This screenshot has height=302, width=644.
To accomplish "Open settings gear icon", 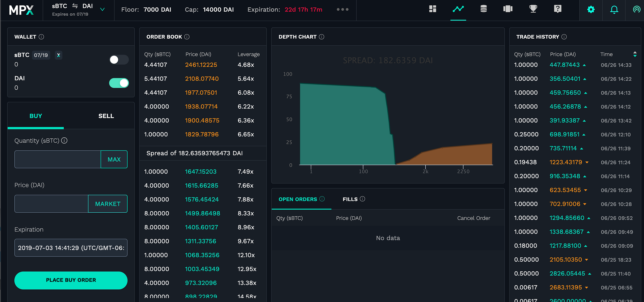I will [591, 10].
